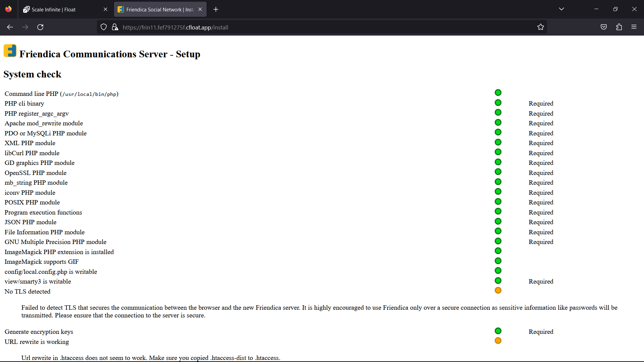Open Save to Pocket button
This screenshot has width=644, height=362.
[604, 27]
